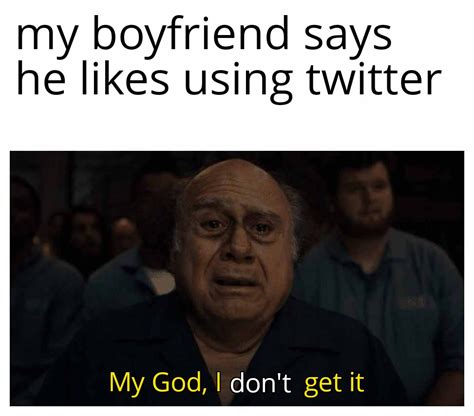Click the yellow "My God," subtitle text
Viewport: 474px width, 416px height.
(x=160, y=383)
